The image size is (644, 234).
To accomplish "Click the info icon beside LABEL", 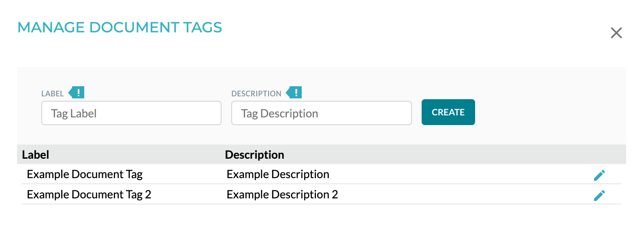I will pyautogui.click(x=77, y=93).
